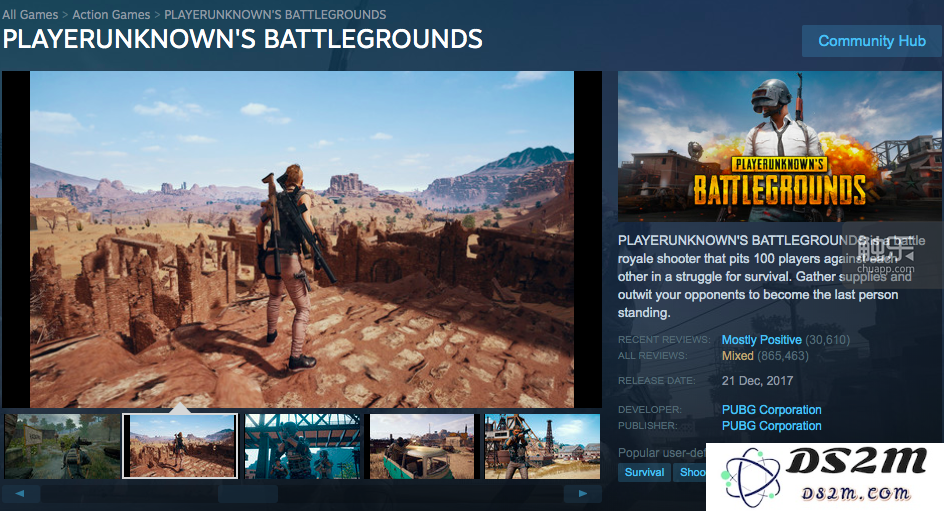Open the Mixed all reviews link

point(738,356)
